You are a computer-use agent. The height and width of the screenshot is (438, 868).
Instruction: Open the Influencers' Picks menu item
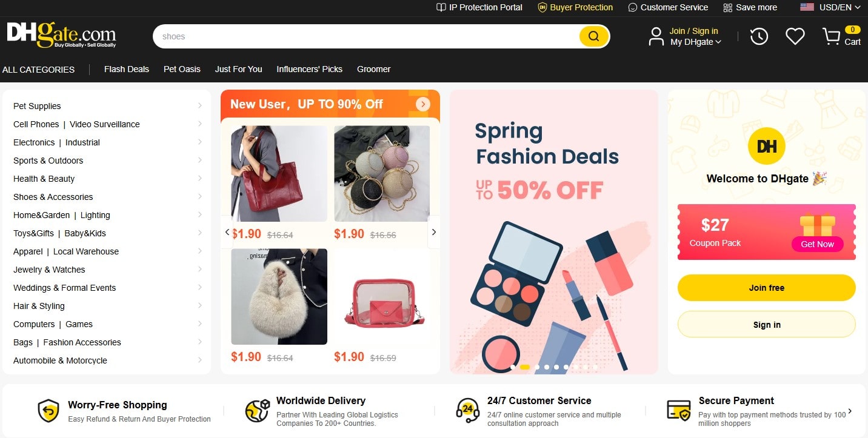point(310,69)
